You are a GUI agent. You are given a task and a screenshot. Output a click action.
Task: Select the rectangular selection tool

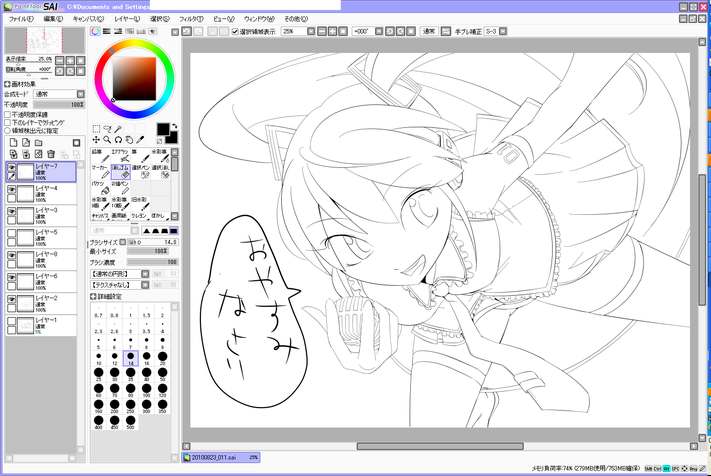click(96, 129)
